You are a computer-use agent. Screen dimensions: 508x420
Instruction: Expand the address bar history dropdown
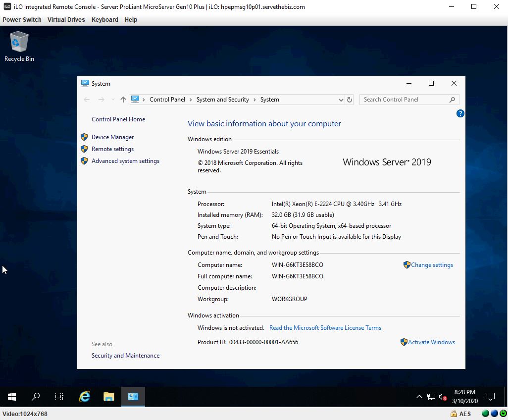pos(341,100)
